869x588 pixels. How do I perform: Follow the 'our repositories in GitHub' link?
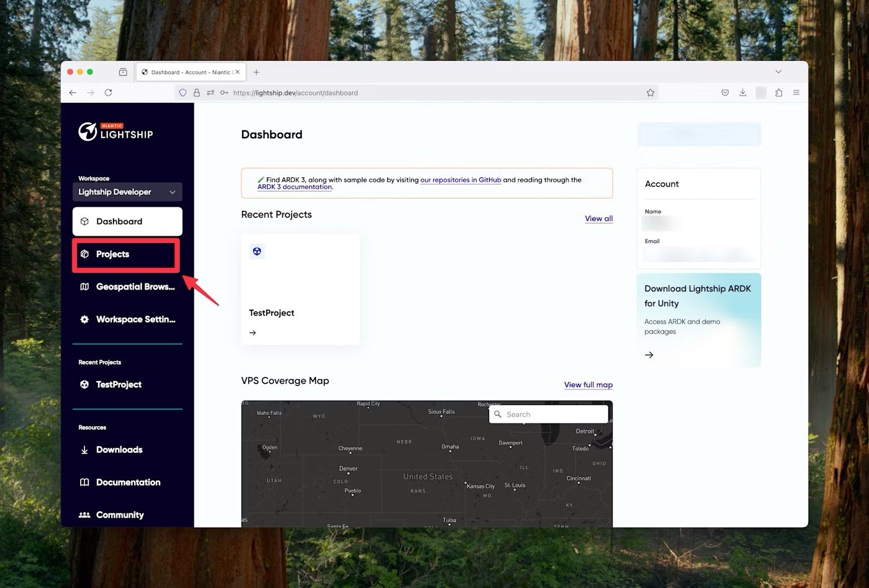pyautogui.click(x=461, y=180)
